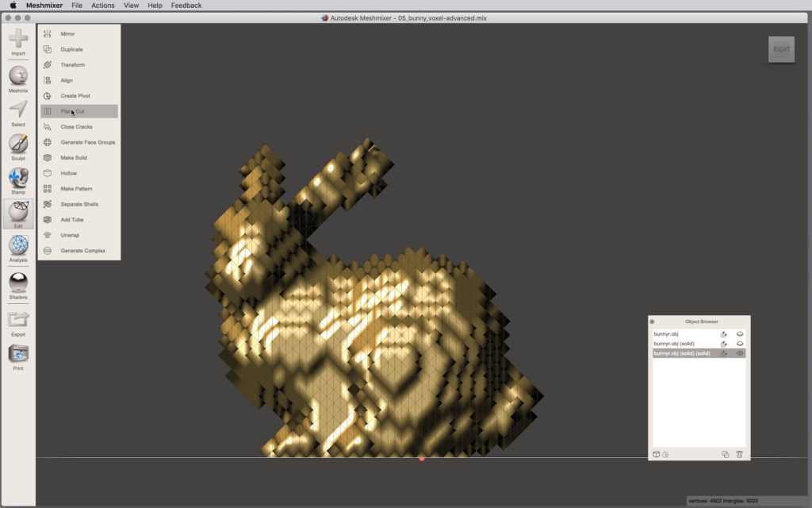
Task: Choose the Stamp tool
Action: 18,180
